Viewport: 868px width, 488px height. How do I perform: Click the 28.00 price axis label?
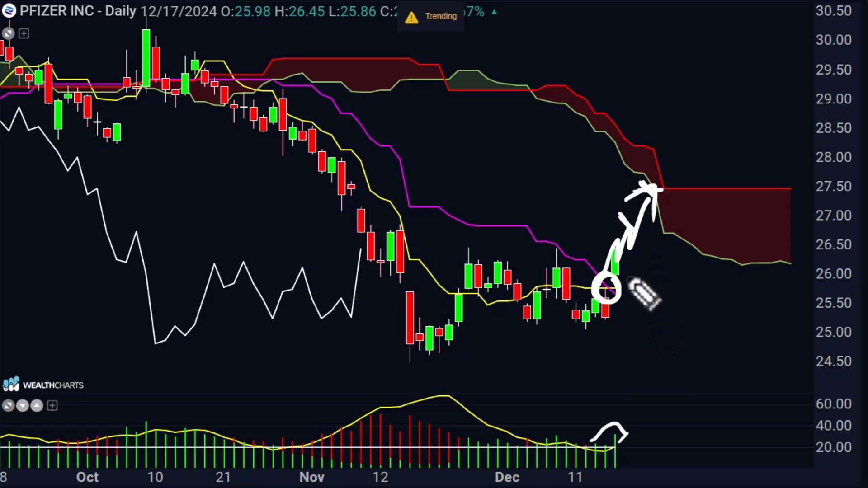click(834, 157)
